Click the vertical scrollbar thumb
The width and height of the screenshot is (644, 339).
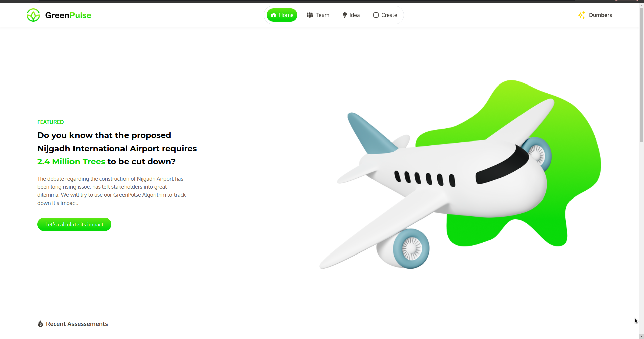coord(641,74)
